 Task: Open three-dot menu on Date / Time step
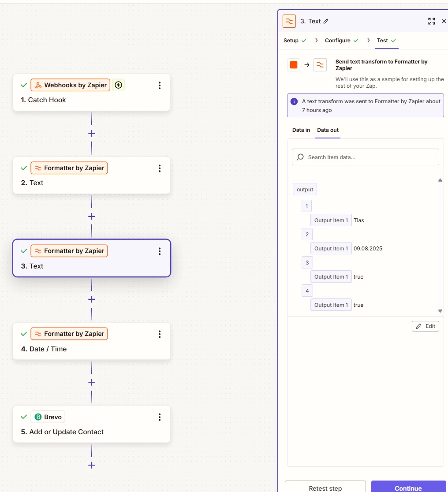tap(160, 334)
